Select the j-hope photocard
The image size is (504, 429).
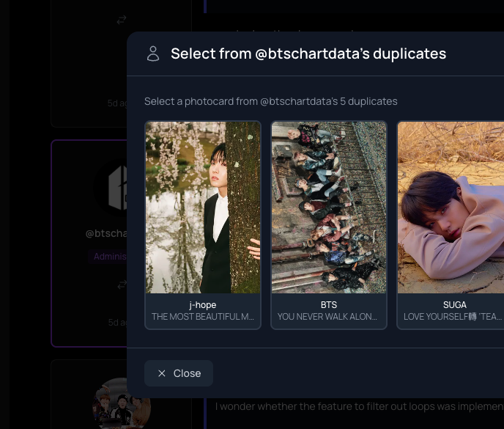203,225
